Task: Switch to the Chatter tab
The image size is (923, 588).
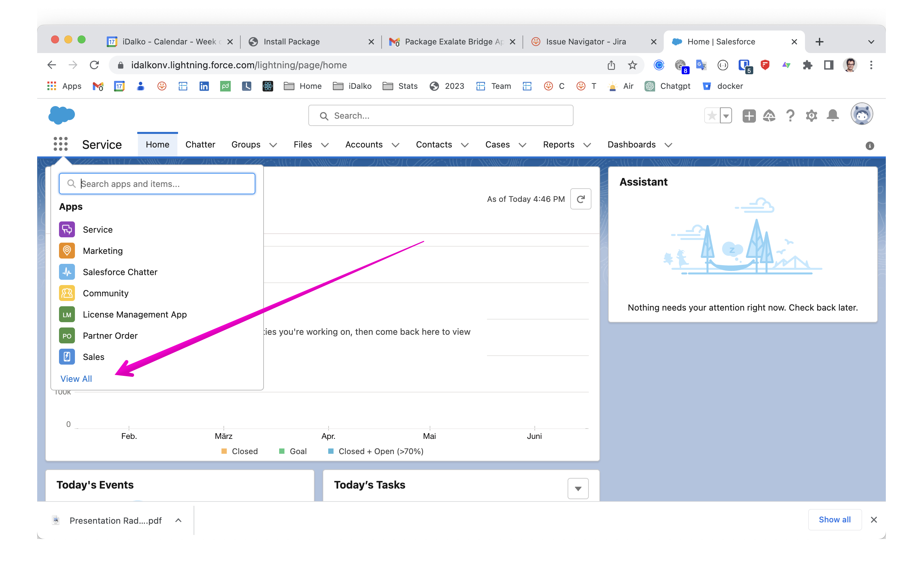Action: 200,145
